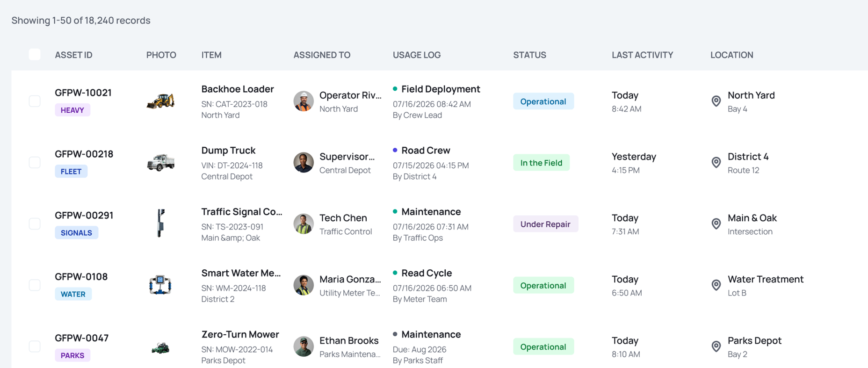Viewport: 868px width, 368px height.
Task: Click the PARKS category tag
Action: click(72, 355)
